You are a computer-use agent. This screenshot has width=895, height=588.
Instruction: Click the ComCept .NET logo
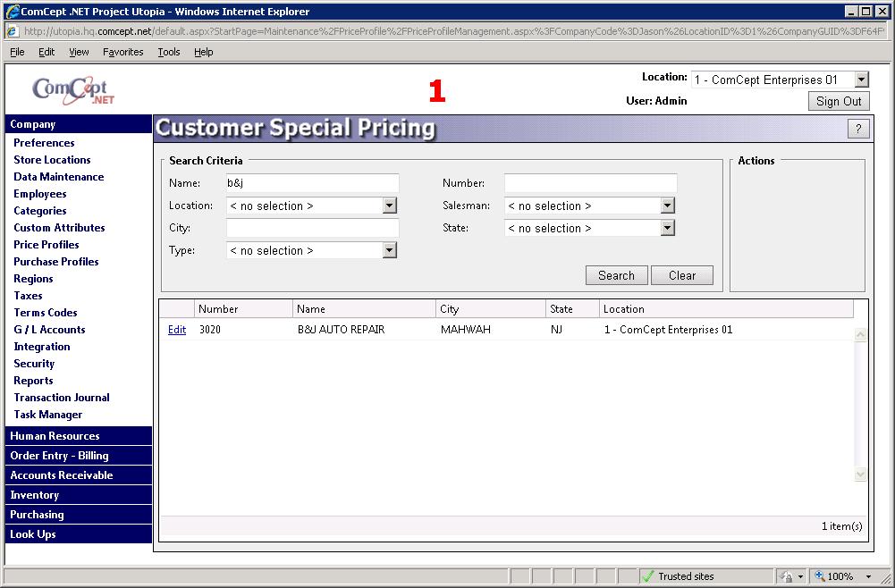coord(73,90)
